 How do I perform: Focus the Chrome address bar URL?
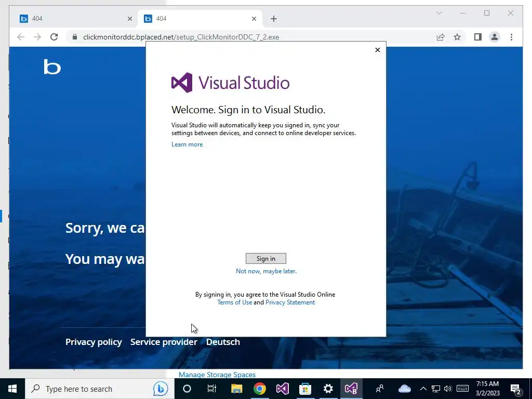181,37
